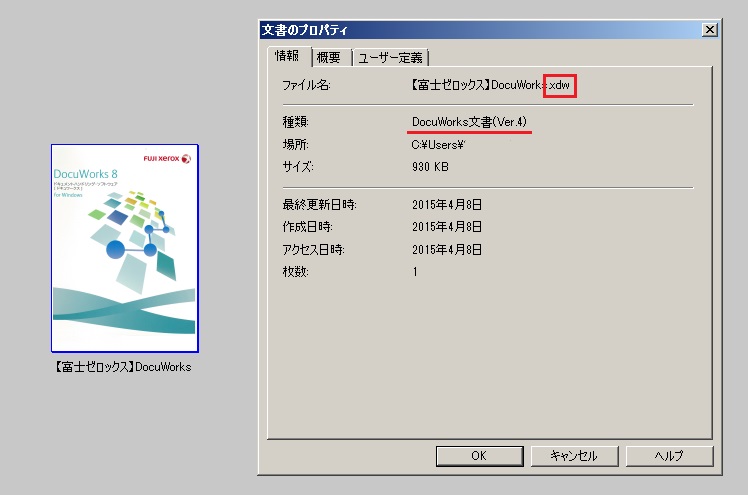The width and height of the screenshot is (748, 495).
Task: Click the 【富士ゼロックス】DocuWorks file label under thumbnail
Action: click(x=123, y=367)
